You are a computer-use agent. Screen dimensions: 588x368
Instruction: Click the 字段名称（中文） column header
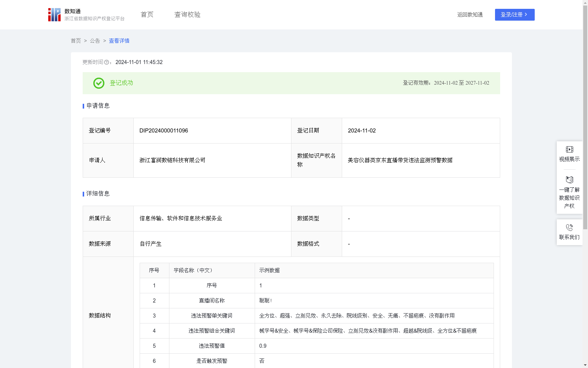(212, 270)
